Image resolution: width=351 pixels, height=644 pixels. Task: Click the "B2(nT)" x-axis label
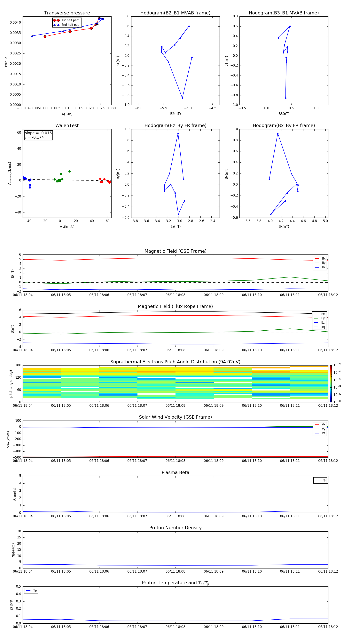[x=175, y=114]
